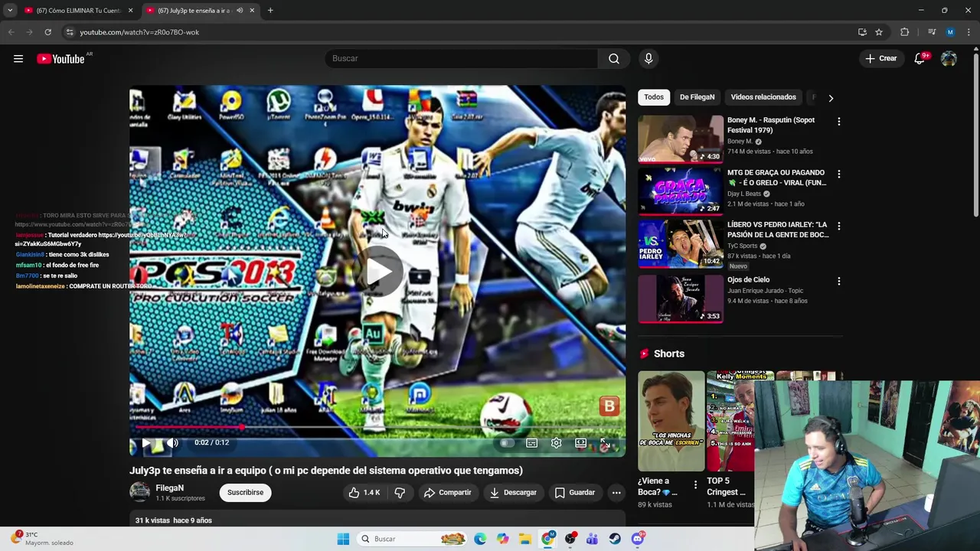Focus the YouTube Buscar search field
Viewport: 980px width, 551px height.
click(462, 59)
